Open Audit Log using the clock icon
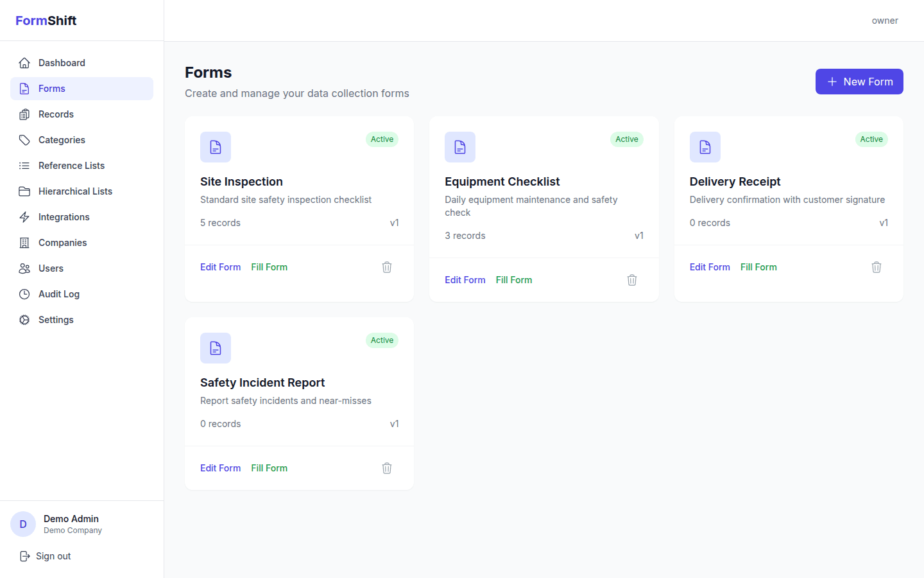 [x=24, y=293]
